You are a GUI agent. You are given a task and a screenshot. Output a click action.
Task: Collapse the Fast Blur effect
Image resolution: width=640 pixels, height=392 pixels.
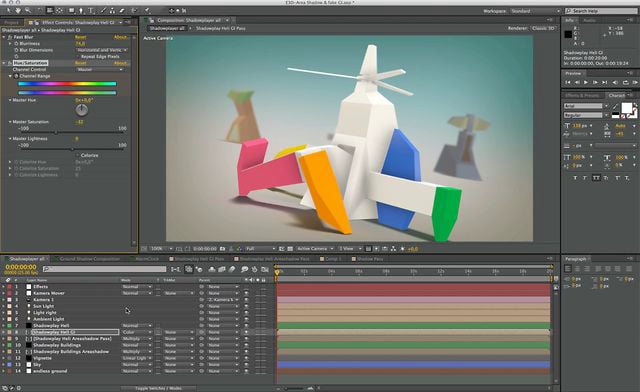4,37
